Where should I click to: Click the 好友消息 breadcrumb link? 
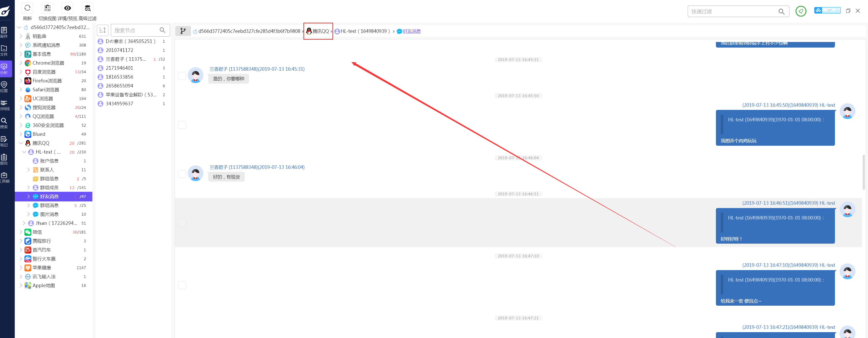tap(411, 31)
